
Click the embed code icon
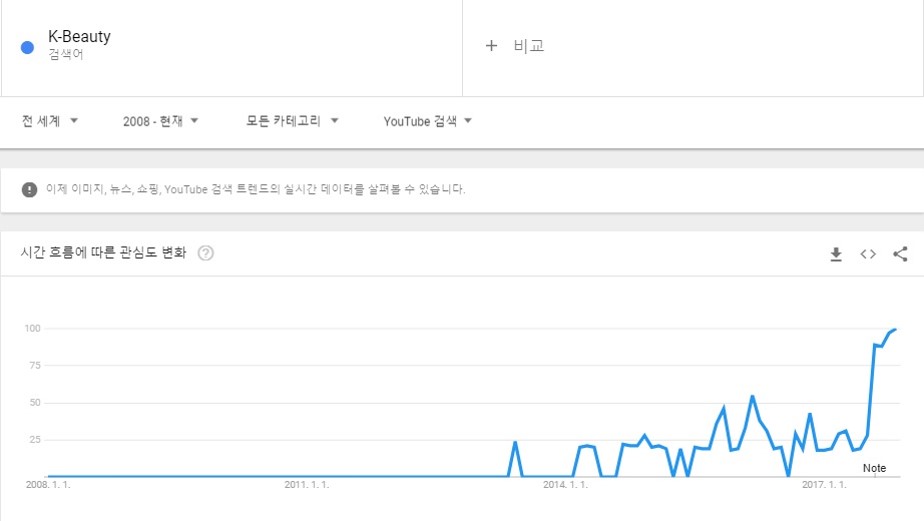[868, 254]
